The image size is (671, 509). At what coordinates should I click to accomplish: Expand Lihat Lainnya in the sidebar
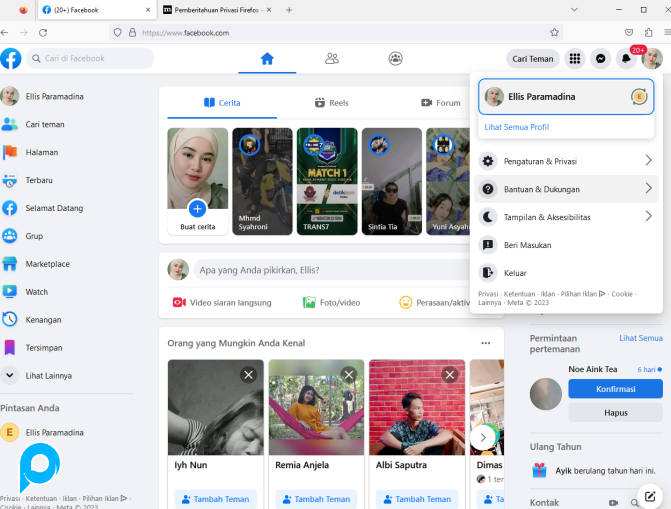(x=47, y=376)
